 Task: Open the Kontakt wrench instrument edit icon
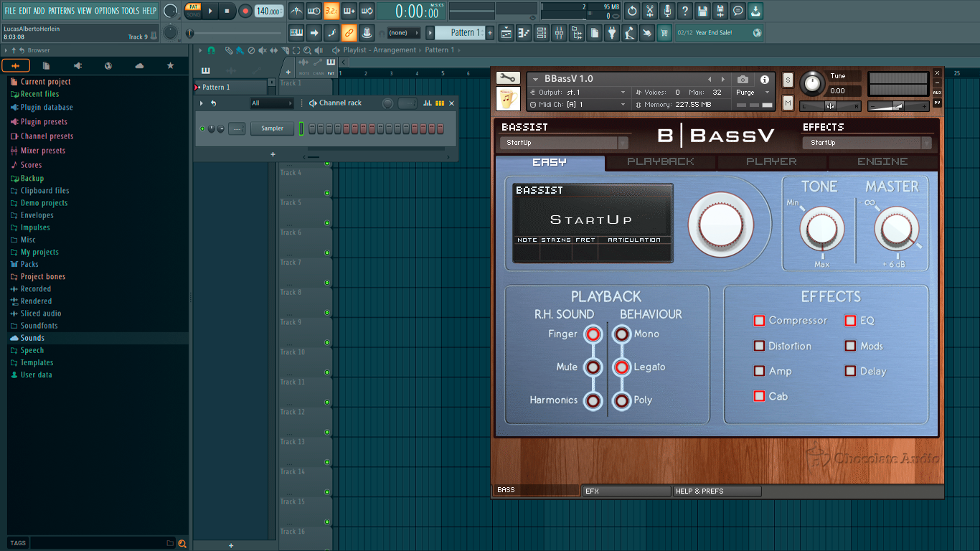508,78
